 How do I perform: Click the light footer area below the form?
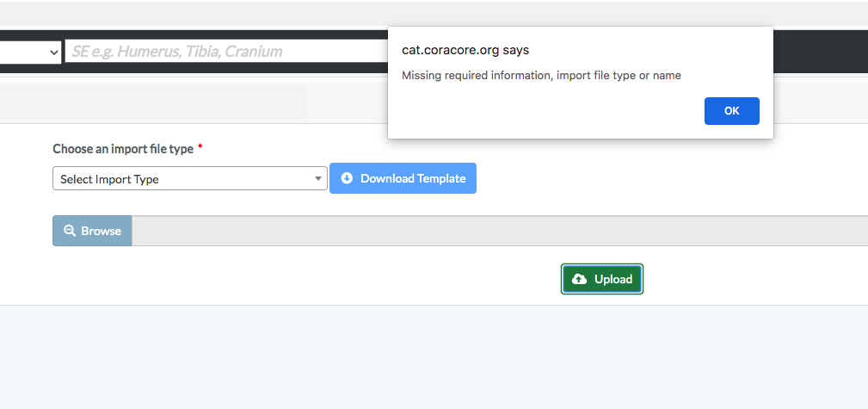(x=434, y=356)
